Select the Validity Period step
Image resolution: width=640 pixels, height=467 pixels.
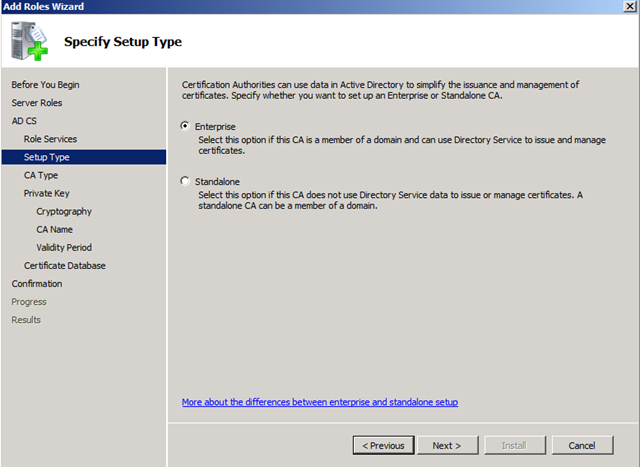(64, 247)
